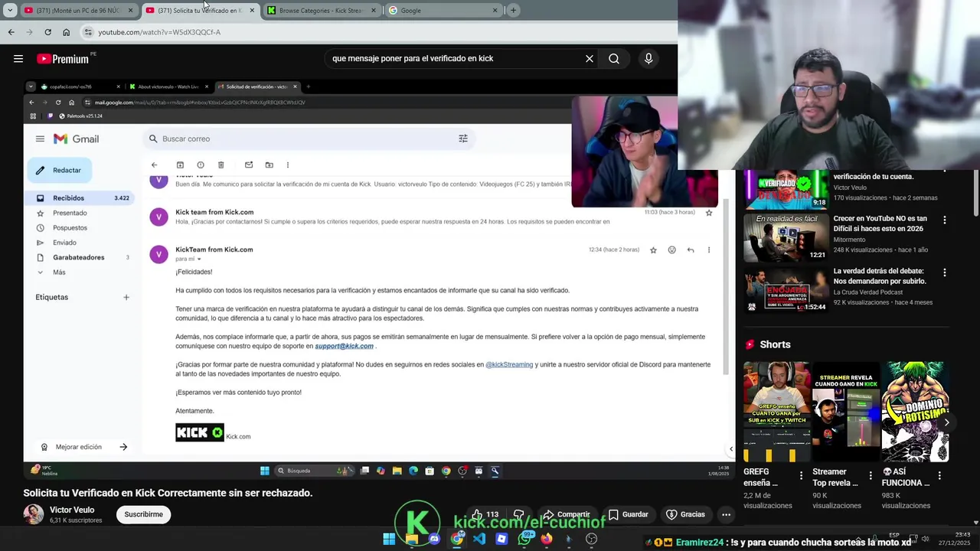Click the Buscar correo search field
Viewport: 980px width, 551px height.
[x=309, y=139]
